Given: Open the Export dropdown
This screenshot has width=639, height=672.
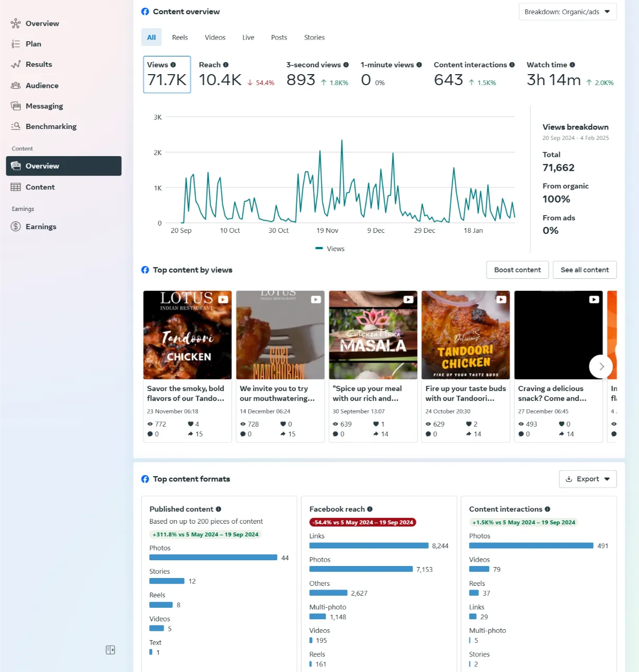Looking at the screenshot, I should 588,479.
